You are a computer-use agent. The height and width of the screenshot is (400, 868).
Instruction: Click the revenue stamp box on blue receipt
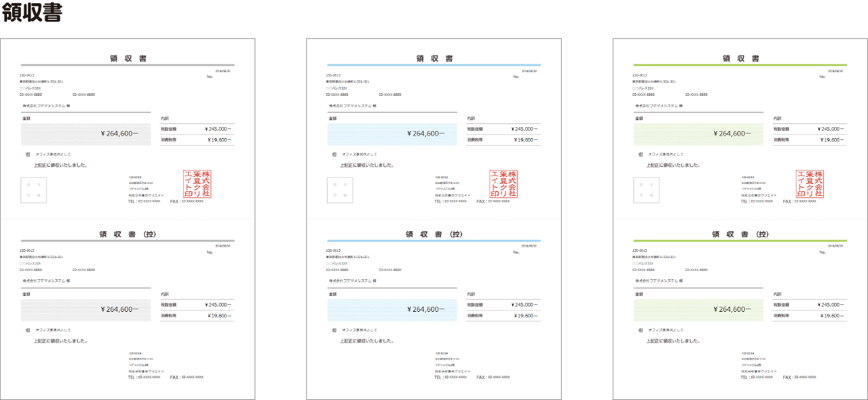point(340,190)
